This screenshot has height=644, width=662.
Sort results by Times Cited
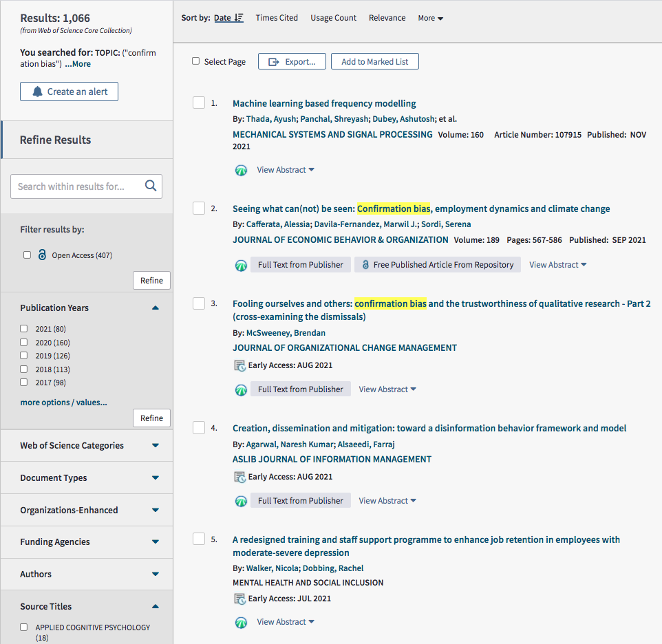(277, 18)
